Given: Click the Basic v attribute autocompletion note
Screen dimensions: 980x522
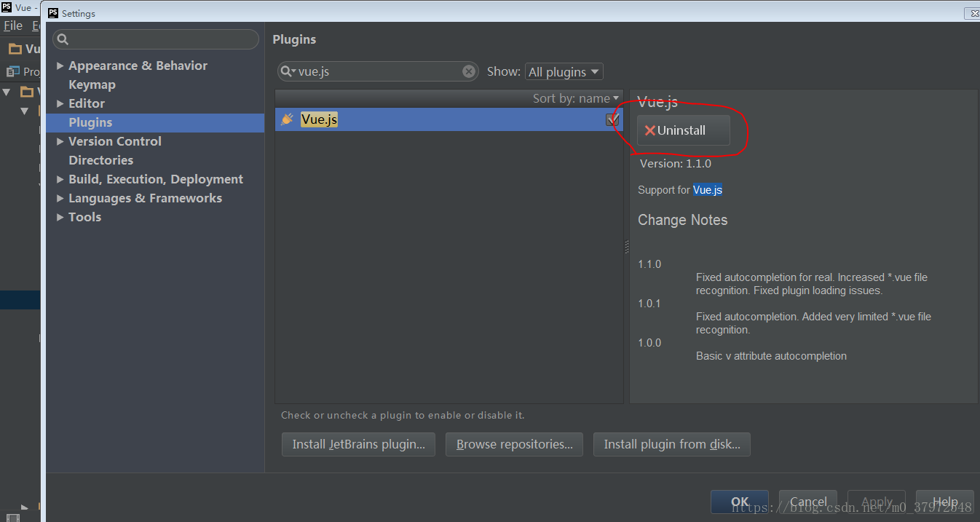Looking at the screenshot, I should tap(771, 356).
